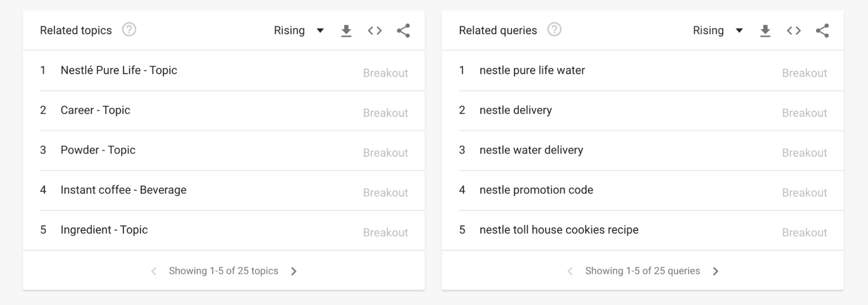
Task: Open nestle toll house cookies recipe query
Action: (x=559, y=230)
